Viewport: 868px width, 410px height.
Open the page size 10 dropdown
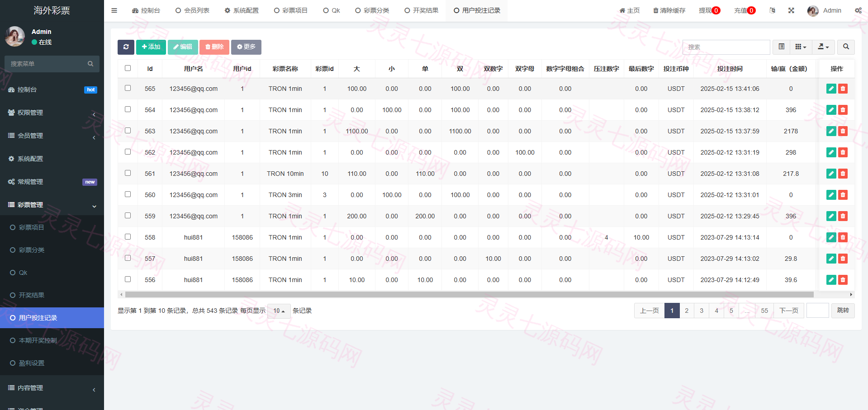[279, 311]
